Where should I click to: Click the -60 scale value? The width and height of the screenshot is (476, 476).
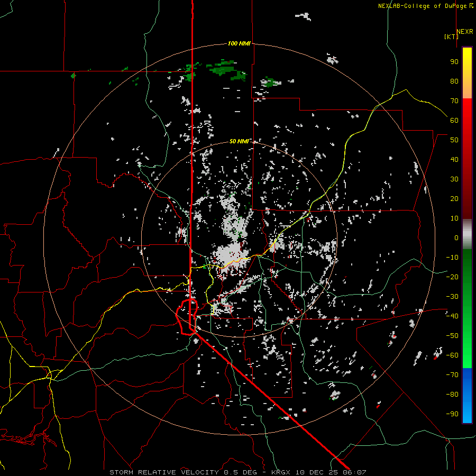tap(452, 355)
